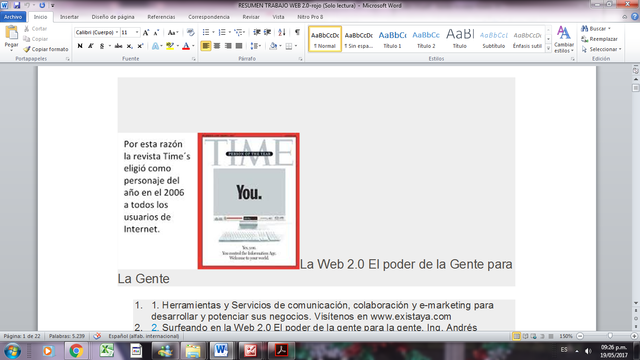This screenshot has height=360, width=640.
Task: Switch to the Revisar tab
Action: pyautogui.click(x=251, y=17)
